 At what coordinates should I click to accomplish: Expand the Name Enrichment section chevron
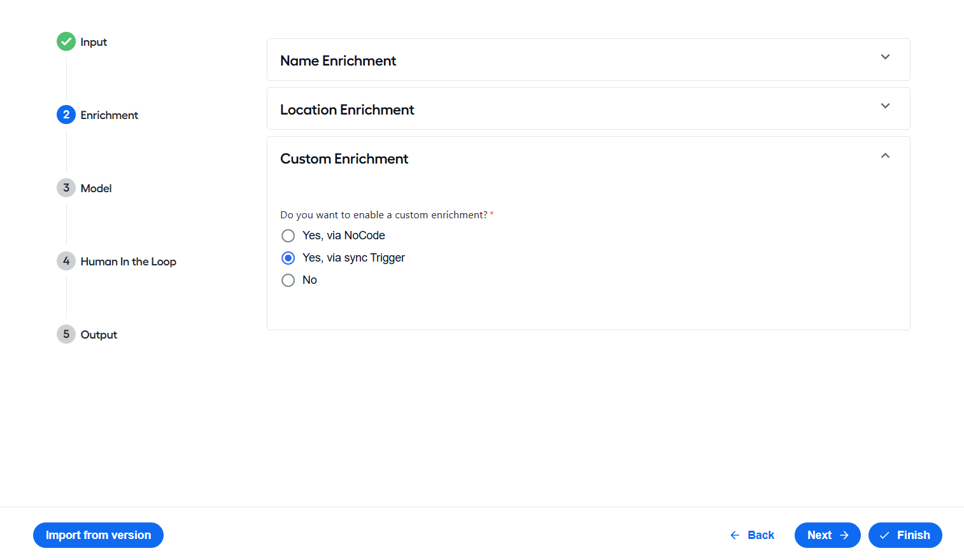pyautogui.click(x=885, y=57)
